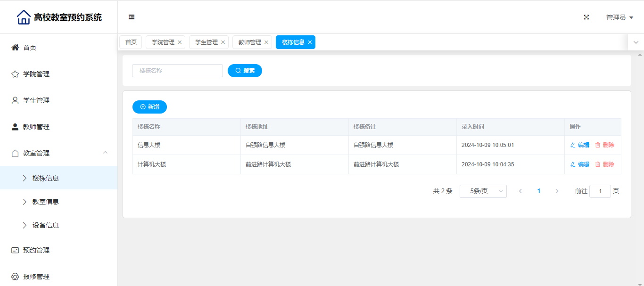Click the 新增 button
Image resolution: width=644 pixels, height=286 pixels.
(x=149, y=107)
